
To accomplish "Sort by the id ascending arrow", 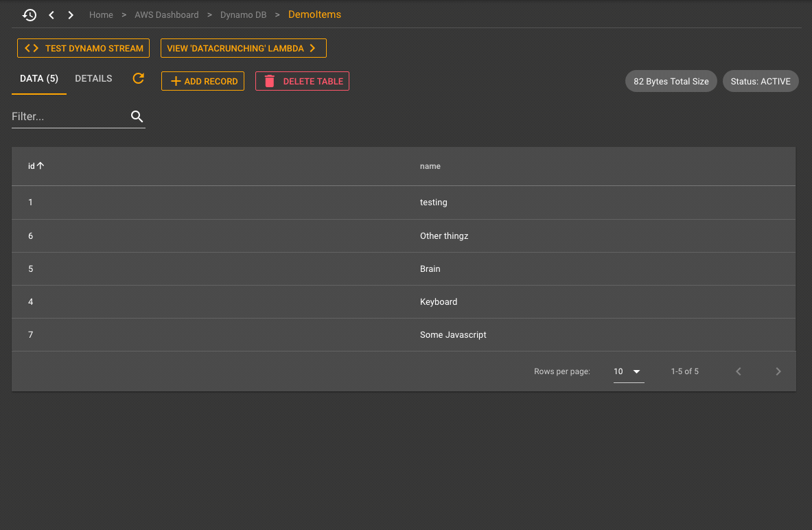I will [40, 165].
